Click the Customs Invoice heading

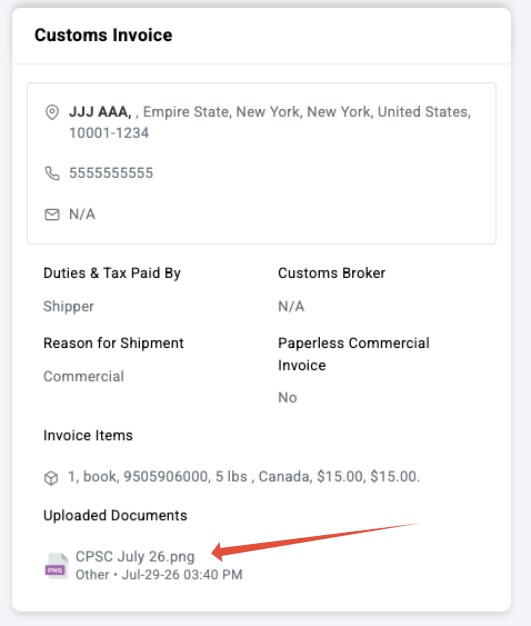[103, 35]
